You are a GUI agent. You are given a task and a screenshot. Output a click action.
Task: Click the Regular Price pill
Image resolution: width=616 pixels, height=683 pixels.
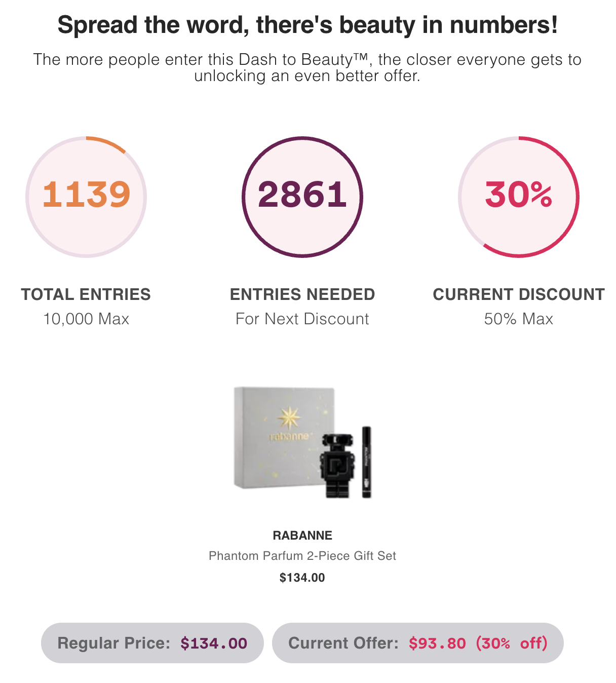pyautogui.click(x=152, y=643)
